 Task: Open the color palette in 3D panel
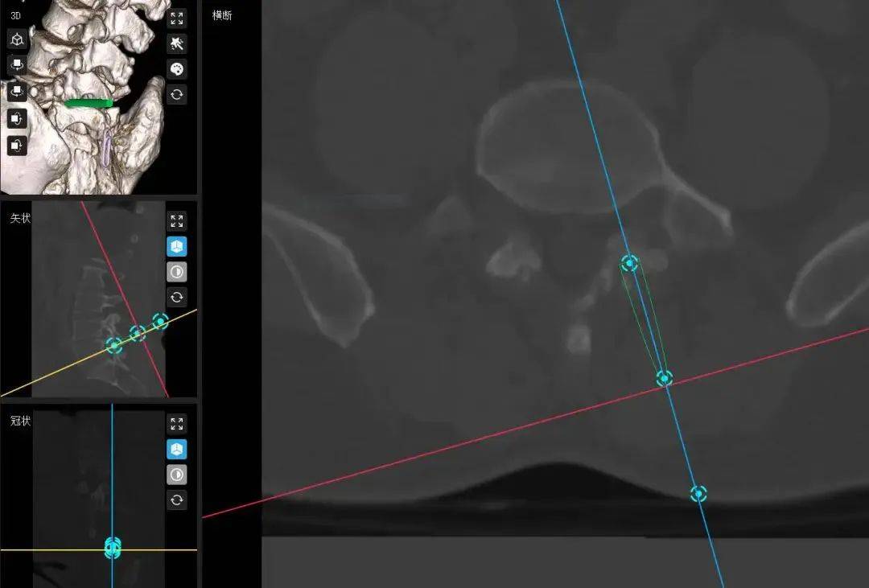(177, 68)
